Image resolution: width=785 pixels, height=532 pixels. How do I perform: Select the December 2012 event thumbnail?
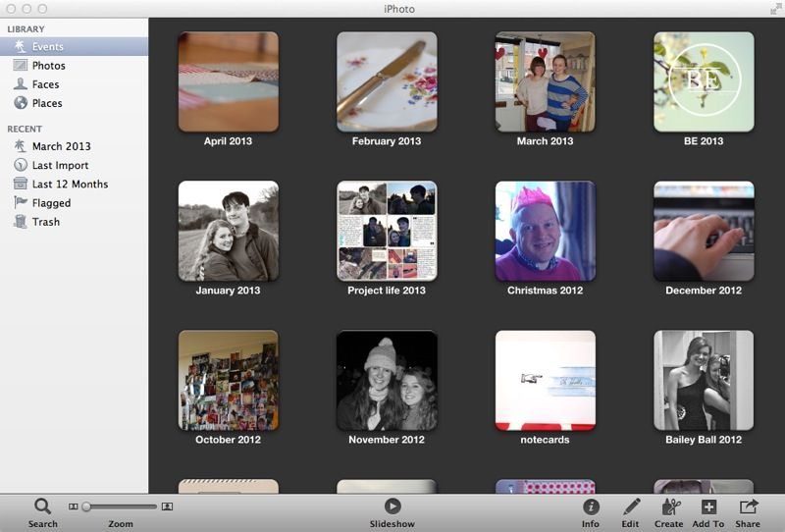click(704, 231)
